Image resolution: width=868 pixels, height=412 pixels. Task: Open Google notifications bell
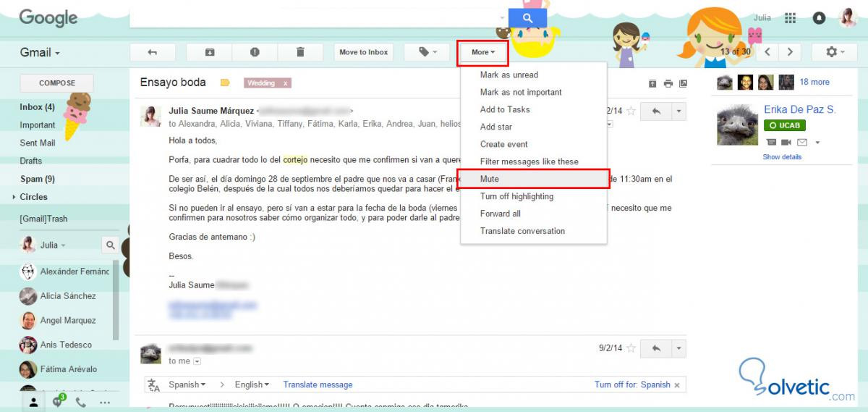pyautogui.click(x=819, y=18)
